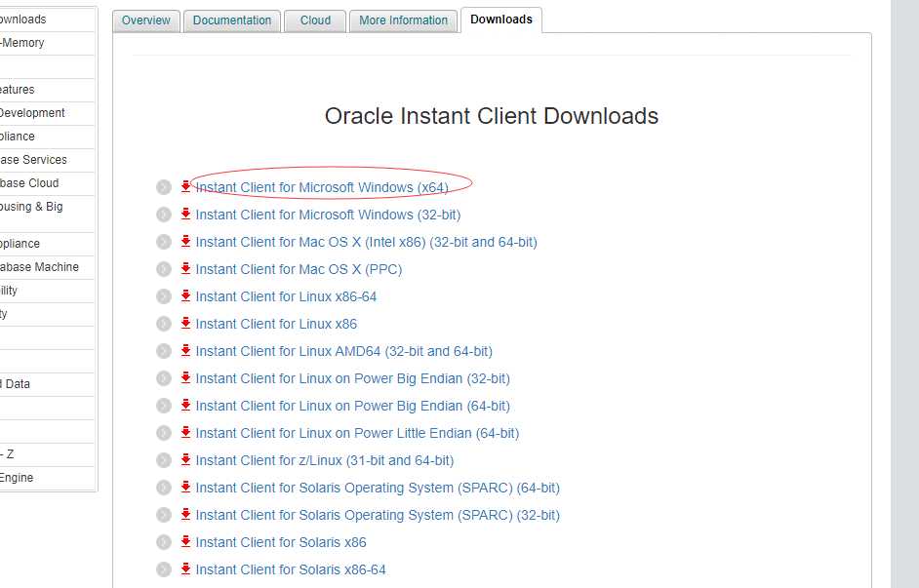Open Instant Client for Linux x86 link
This screenshot has height=588, width=919.
pos(276,324)
